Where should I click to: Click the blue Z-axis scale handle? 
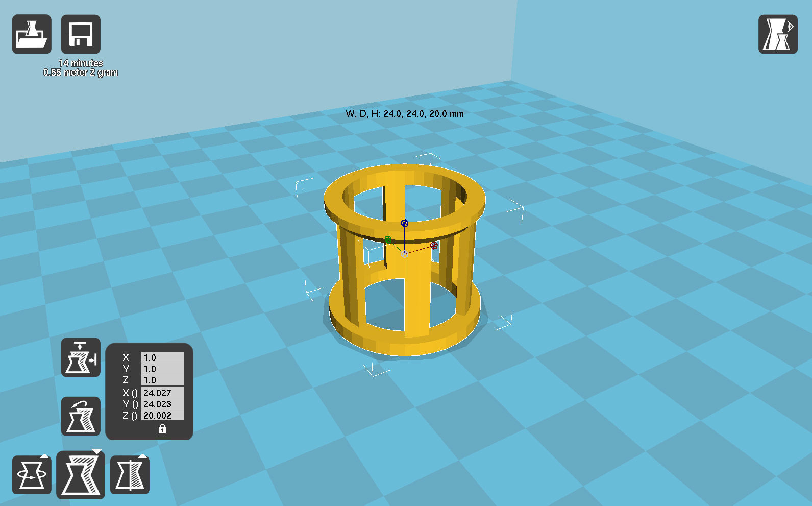tap(405, 223)
